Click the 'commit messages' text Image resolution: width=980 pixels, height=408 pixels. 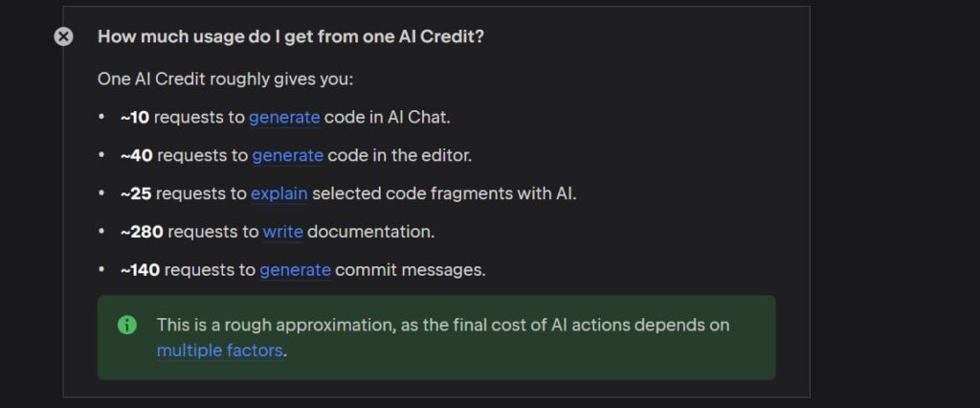(x=411, y=270)
